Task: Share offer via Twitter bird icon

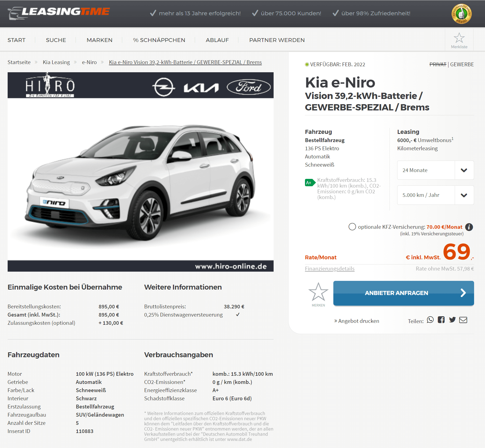Action: point(452,320)
